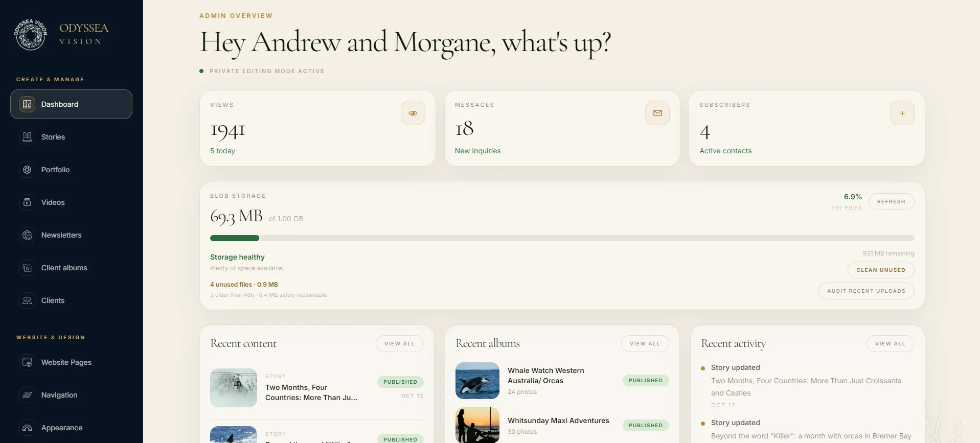Click Published badge on Whitsunday Maxi Adventures
The width and height of the screenshot is (980, 443).
tap(646, 425)
